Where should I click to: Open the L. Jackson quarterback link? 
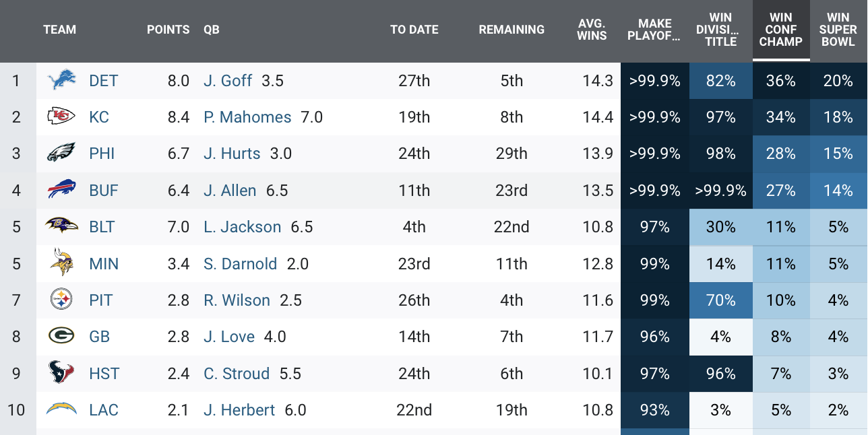point(242,227)
